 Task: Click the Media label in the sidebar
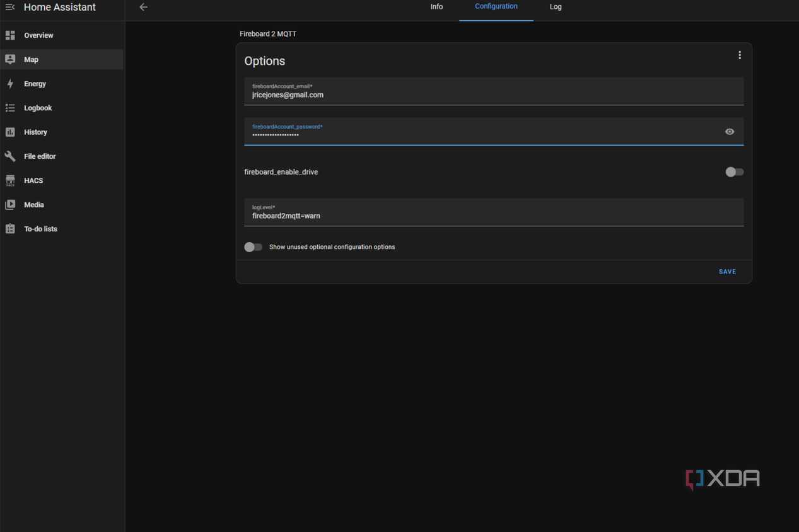coord(34,205)
